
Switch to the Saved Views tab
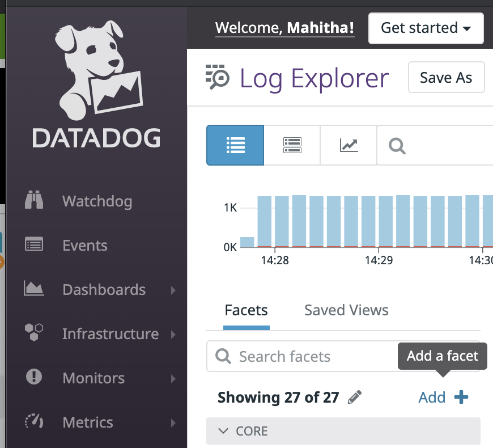346,310
